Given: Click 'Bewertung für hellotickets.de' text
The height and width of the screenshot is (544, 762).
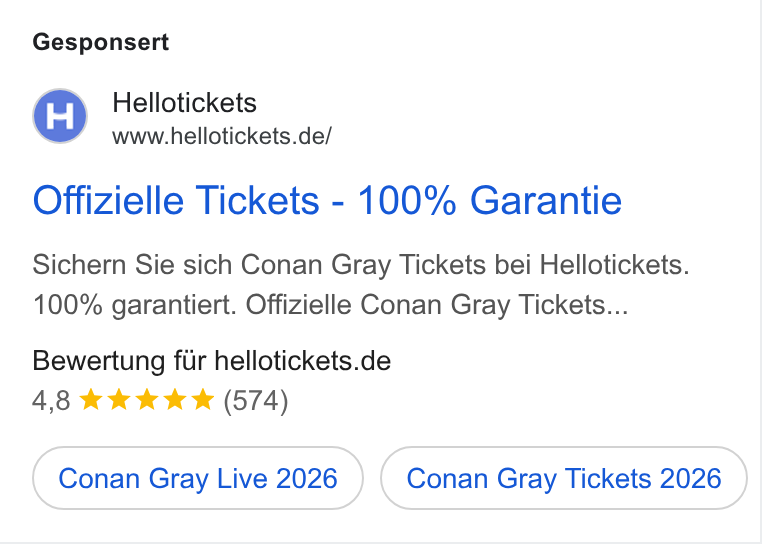Looking at the screenshot, I should click(211, 361).
